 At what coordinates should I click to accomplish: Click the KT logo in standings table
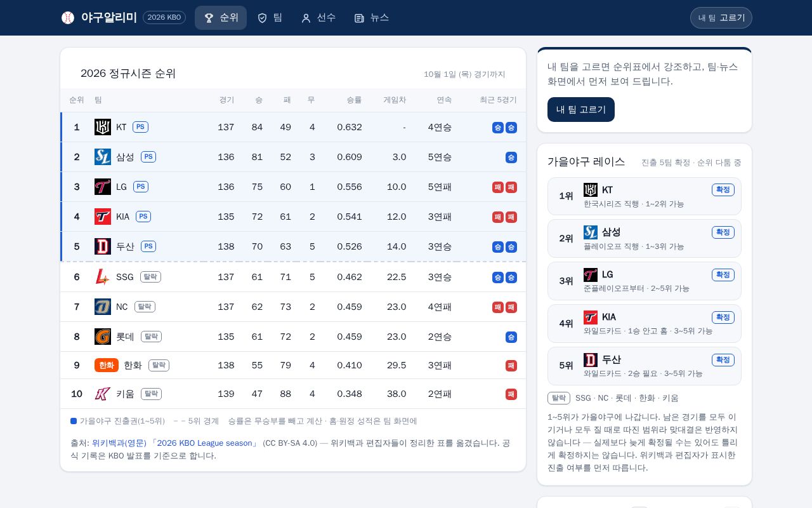(x=103, y=127)
